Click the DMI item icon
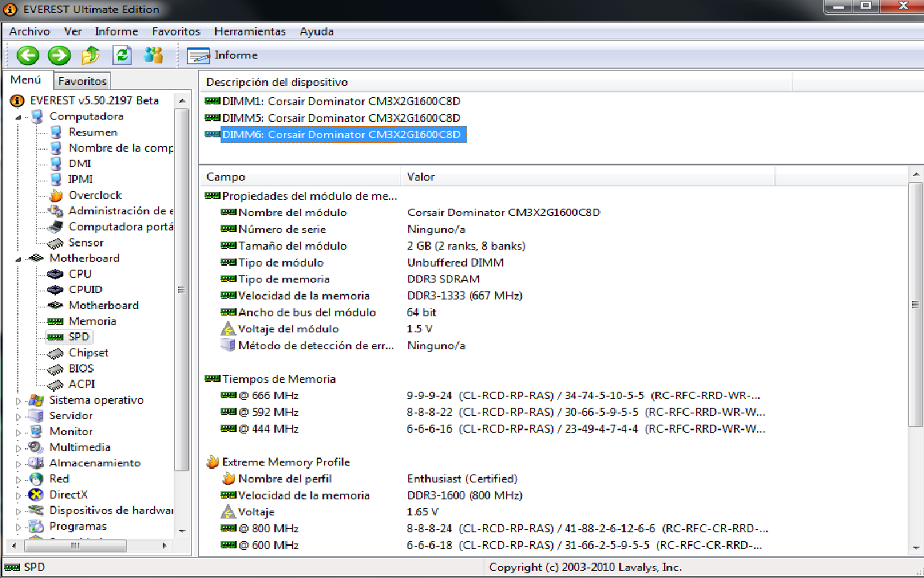This screenshot has width=924, height=578. pos(56,164)
